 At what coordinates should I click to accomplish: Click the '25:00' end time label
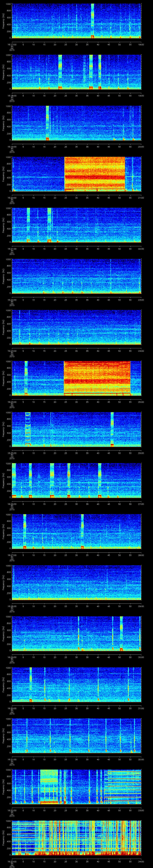coord(141,402)
